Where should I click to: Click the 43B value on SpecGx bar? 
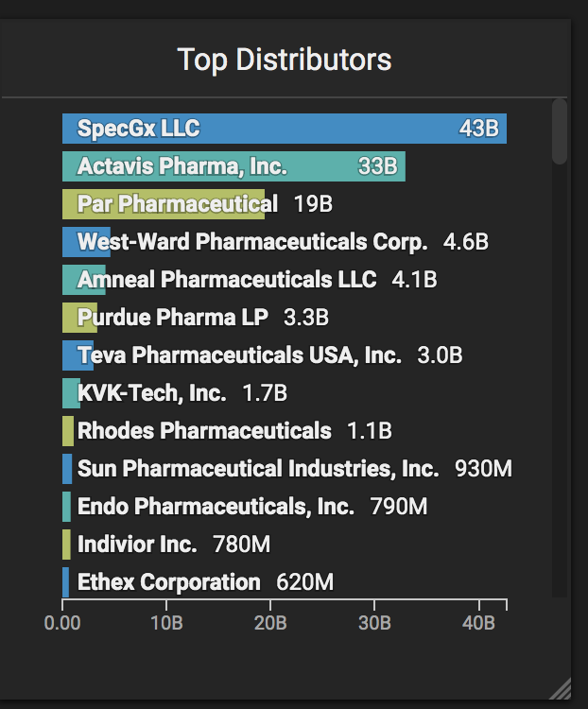479,129
